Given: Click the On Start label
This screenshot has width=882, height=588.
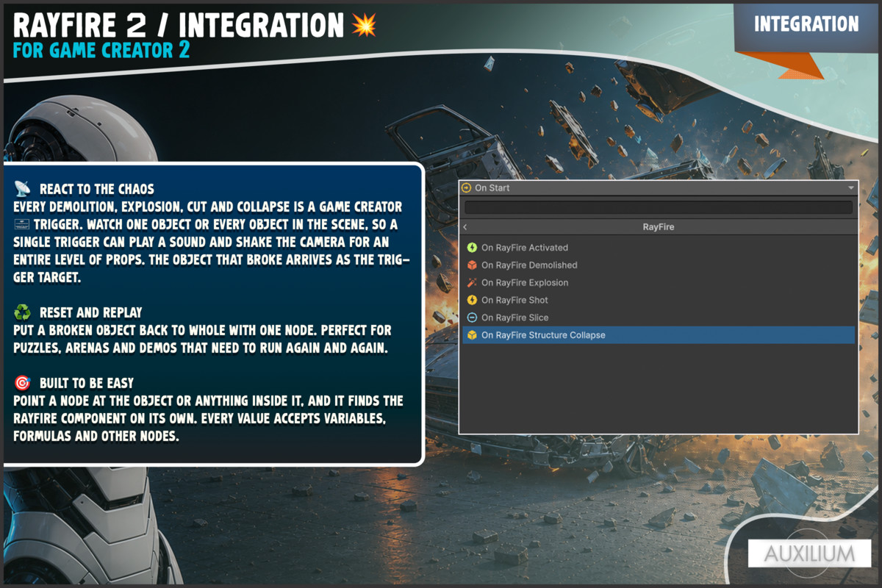Looking at the screenshot, I should pyautogui.click(x=492, y=188).
